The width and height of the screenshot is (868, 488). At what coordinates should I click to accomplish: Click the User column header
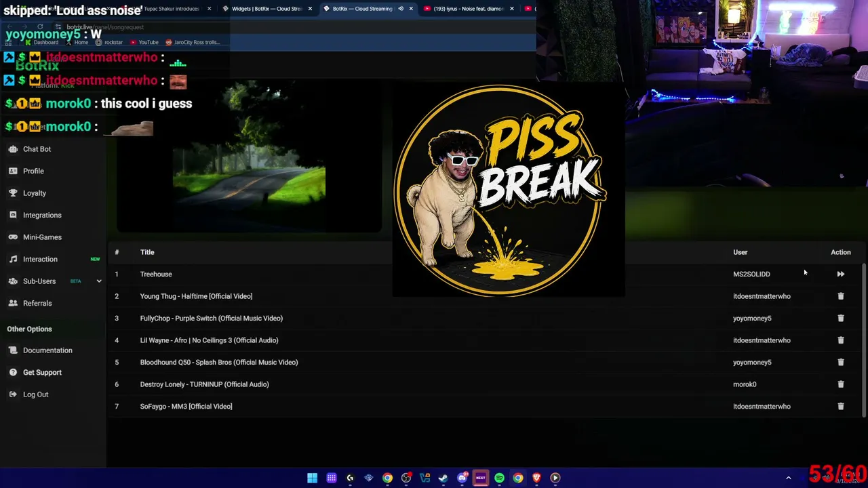coord(740,252)
